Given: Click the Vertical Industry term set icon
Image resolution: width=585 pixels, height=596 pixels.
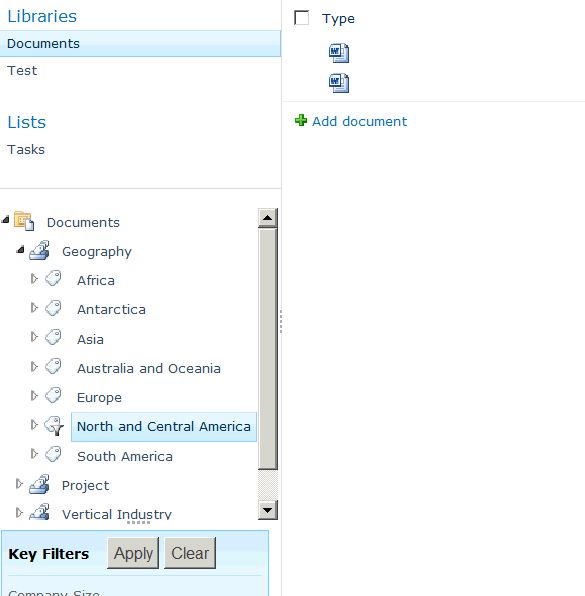Looking at the screenshot, I should pos(40,512).
